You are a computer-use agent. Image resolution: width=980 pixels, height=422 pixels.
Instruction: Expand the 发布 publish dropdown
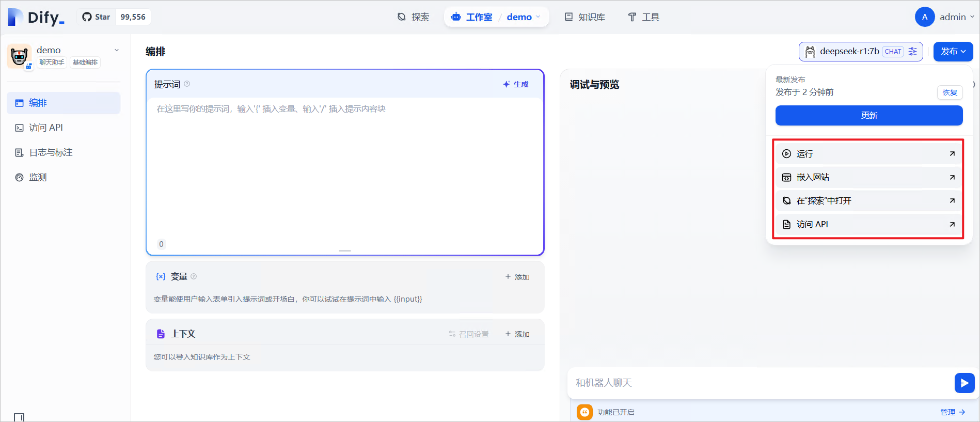[x=953, y=51]
